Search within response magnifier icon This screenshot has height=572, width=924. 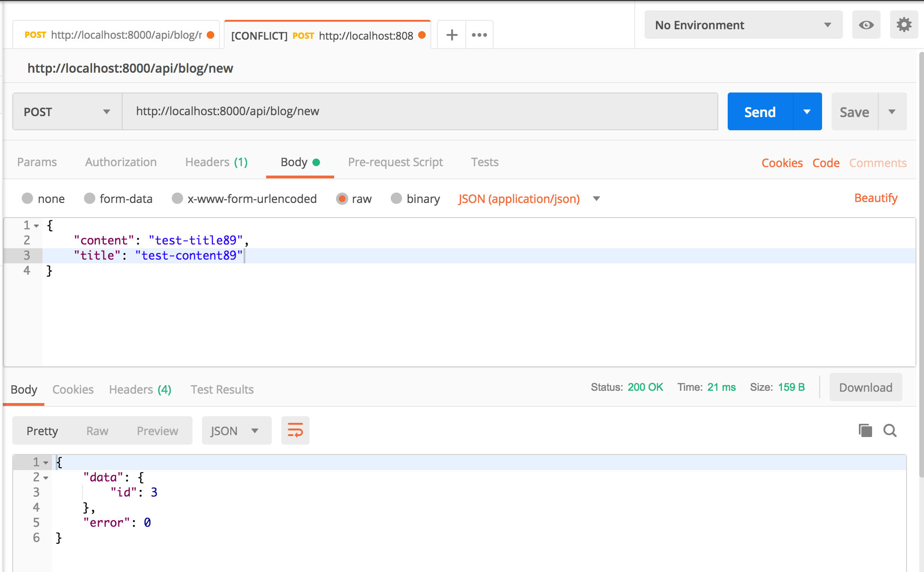890,430
